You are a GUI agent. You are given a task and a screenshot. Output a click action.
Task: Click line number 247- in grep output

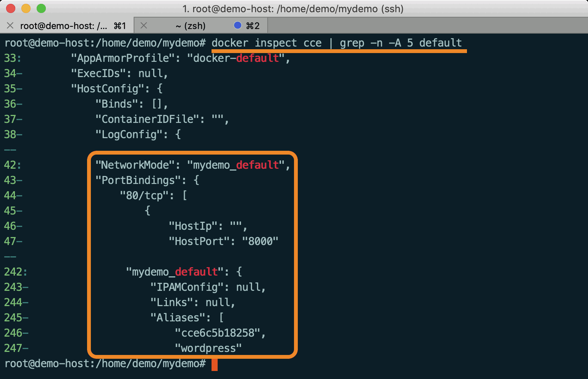16,348
